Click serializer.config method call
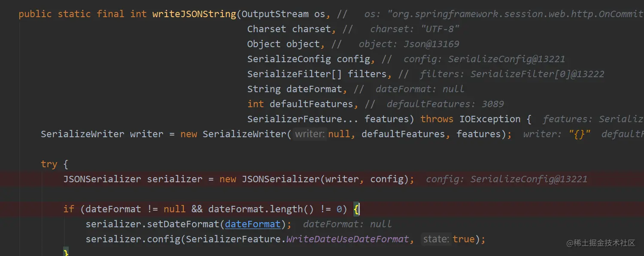 (x=133, y=239)
